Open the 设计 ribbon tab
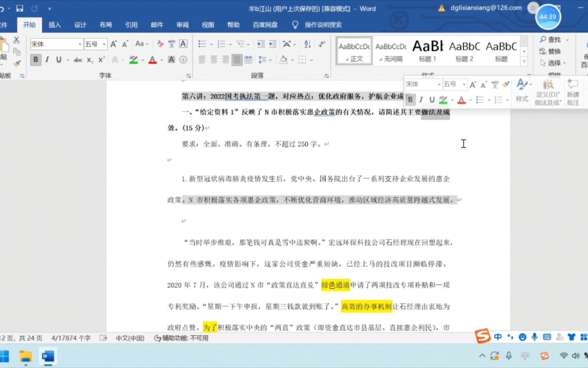Screen dimensions: 588x368 [x=80, y=25]
